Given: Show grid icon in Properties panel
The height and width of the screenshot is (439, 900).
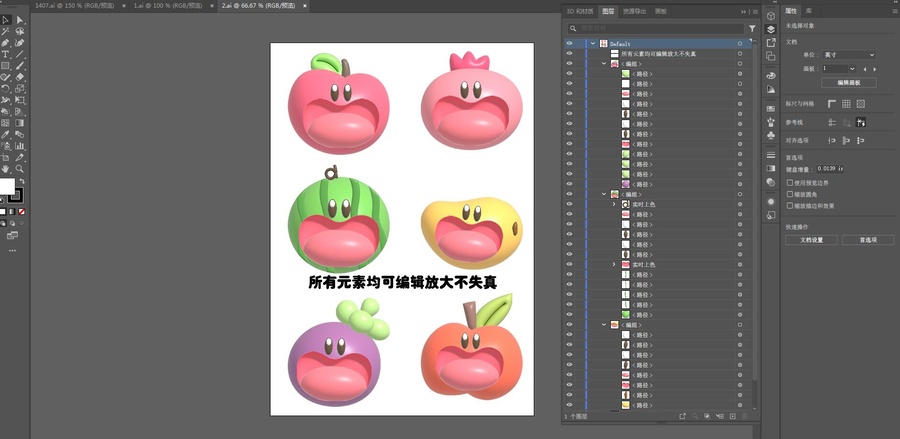Looking at the screenshot, I should tap(846, 104).
